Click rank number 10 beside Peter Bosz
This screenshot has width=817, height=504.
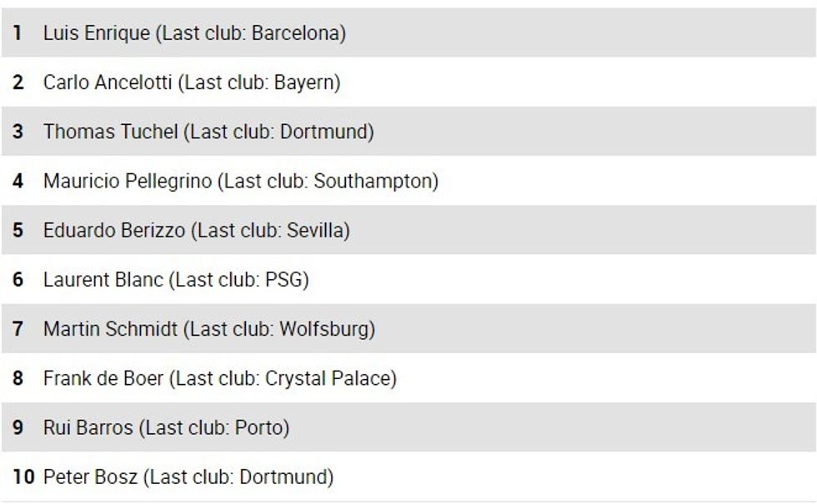[23, 477]
